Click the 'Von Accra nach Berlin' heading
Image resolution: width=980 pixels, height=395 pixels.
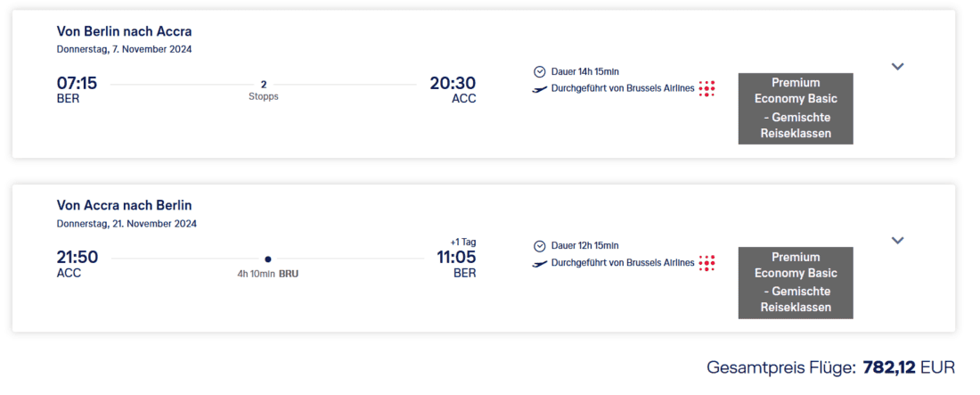pos(124,205)
